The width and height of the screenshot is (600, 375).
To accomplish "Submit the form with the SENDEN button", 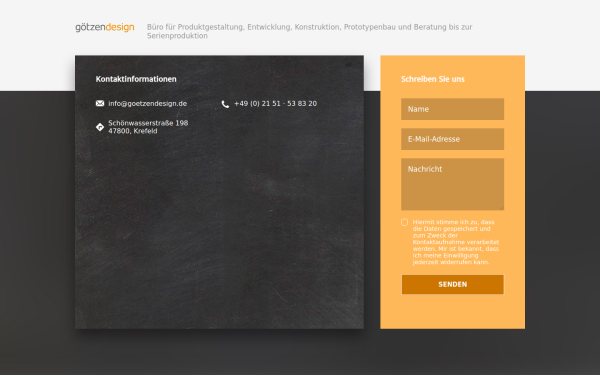I will pyautogui.click(x=452, y=284).
